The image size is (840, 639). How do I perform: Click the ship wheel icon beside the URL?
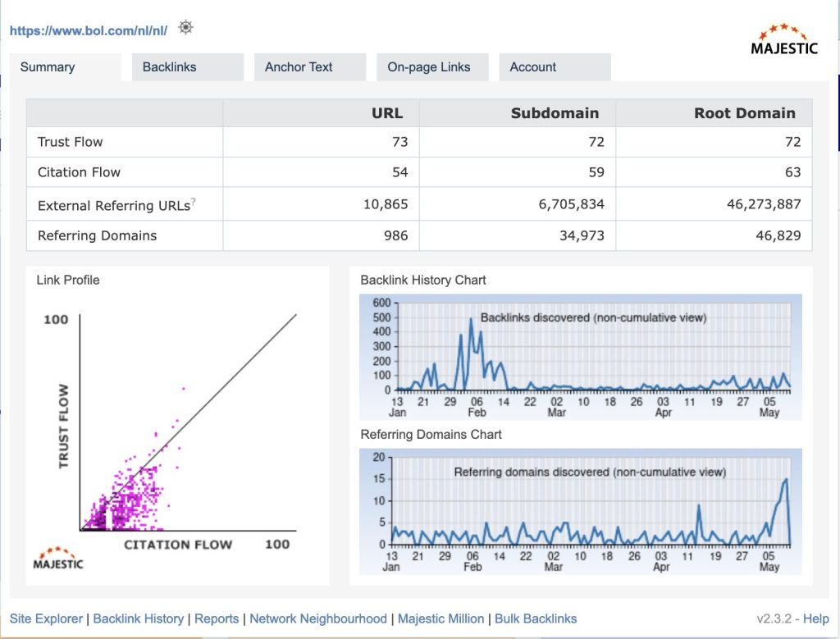tap(186, 27)
